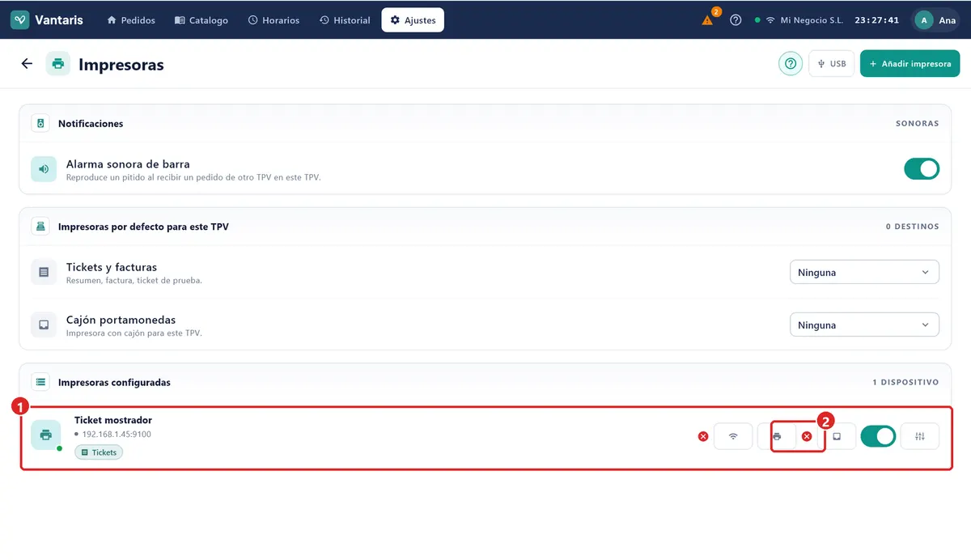Click the Cajón portamonedas drawer icon
The image size is (971, 560).
(x=44, y=325)
